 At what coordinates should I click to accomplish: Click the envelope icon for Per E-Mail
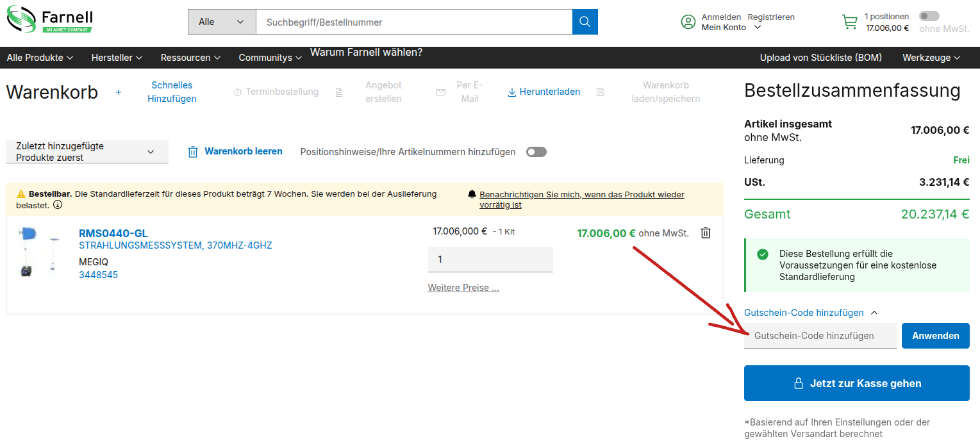[440, 92]
